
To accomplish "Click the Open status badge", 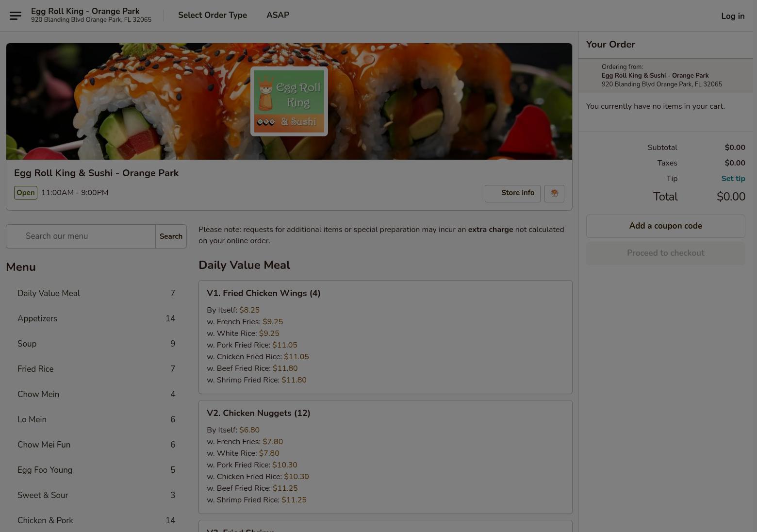I will click(26, 193).
